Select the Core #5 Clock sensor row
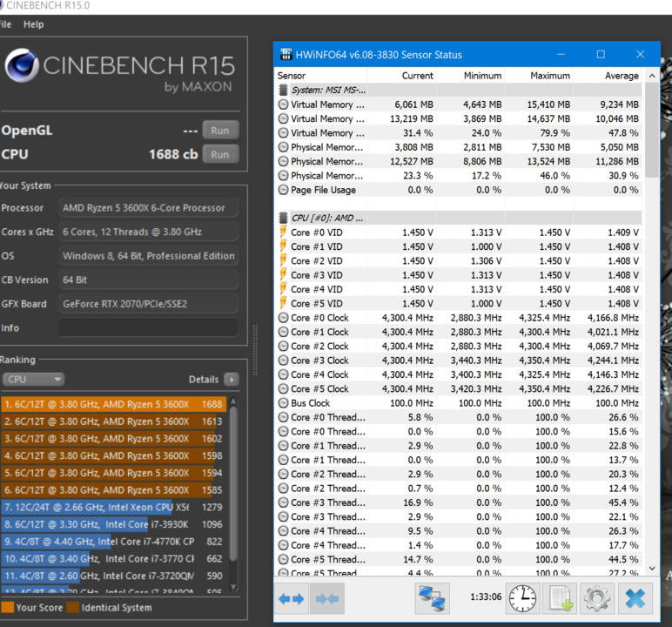 pyautogui.click(x=459, y=389)
